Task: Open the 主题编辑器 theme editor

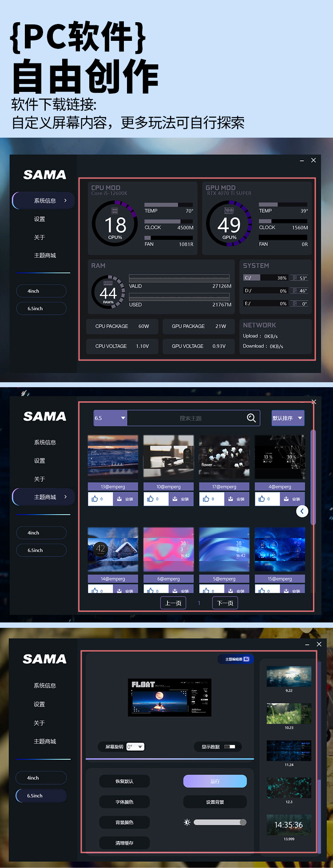Action: [x=236, y=659]
